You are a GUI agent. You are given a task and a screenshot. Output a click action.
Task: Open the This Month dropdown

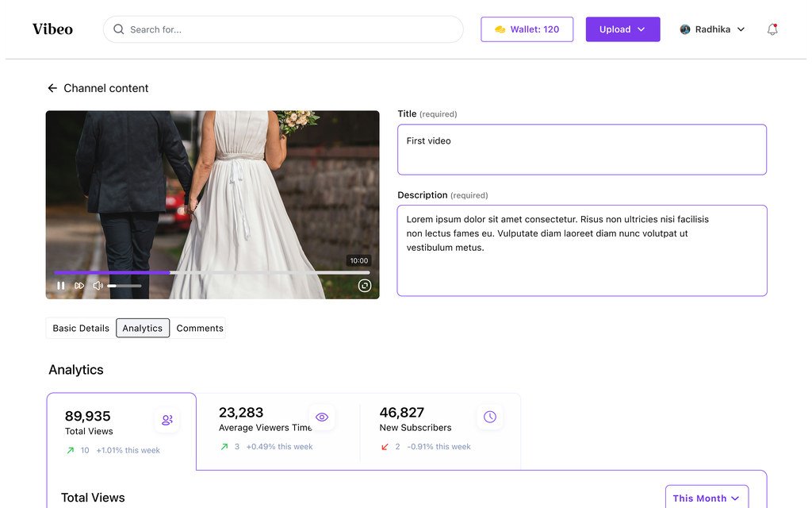coord(707,498)
